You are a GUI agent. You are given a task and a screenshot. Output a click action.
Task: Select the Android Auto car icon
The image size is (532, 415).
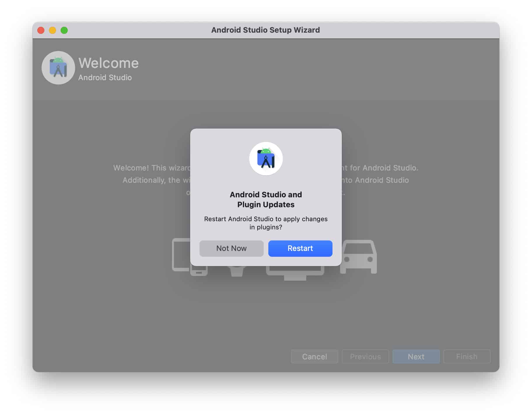pyautogui.click(x=359, y=256)
